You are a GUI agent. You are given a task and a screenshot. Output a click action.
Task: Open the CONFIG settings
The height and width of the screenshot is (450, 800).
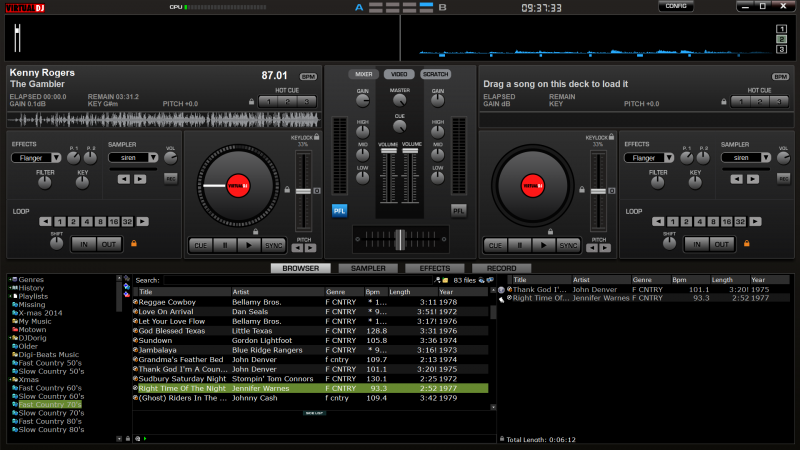[676, 6]
